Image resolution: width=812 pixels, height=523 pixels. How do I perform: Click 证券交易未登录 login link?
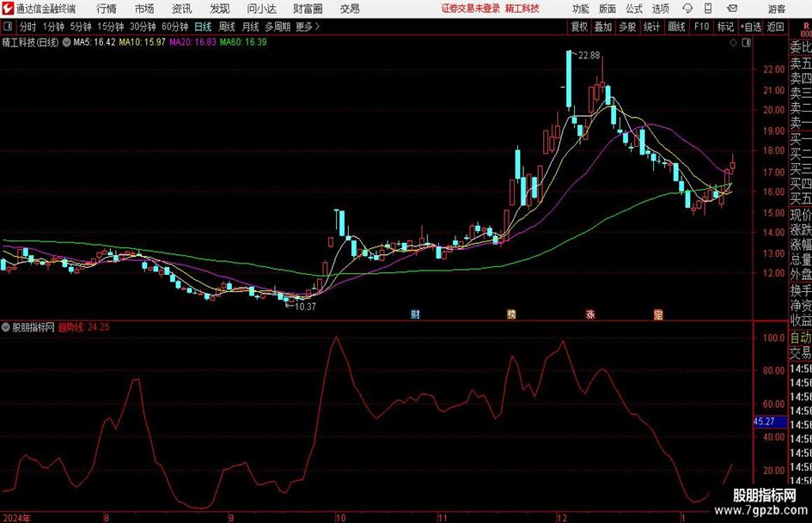[471, 9]
